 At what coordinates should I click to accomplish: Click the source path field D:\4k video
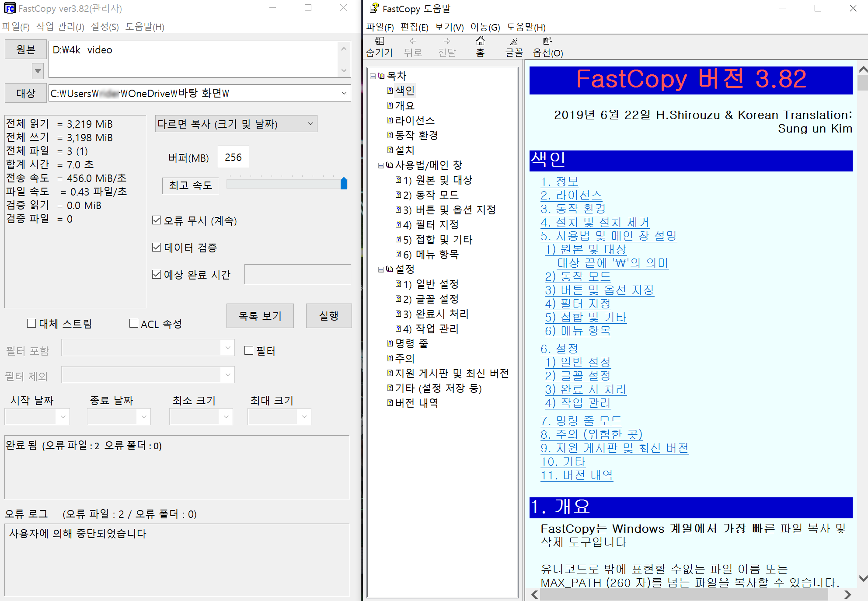[x=194, y=59]
